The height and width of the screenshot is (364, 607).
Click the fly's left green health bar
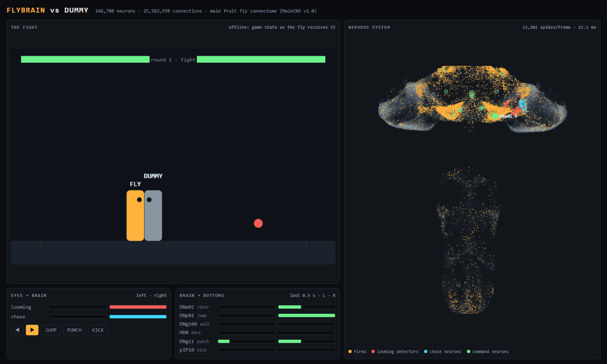click(85, 59)
